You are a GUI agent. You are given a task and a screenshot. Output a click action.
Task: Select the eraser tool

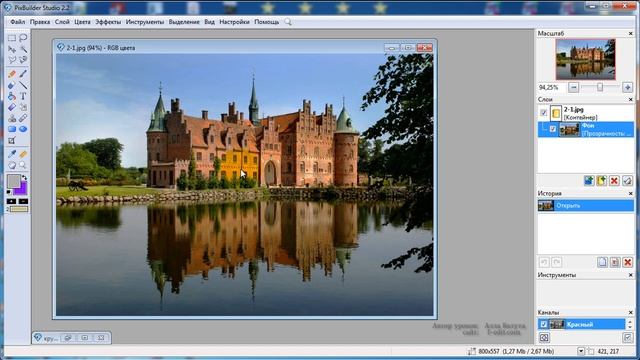click(12, 85)
